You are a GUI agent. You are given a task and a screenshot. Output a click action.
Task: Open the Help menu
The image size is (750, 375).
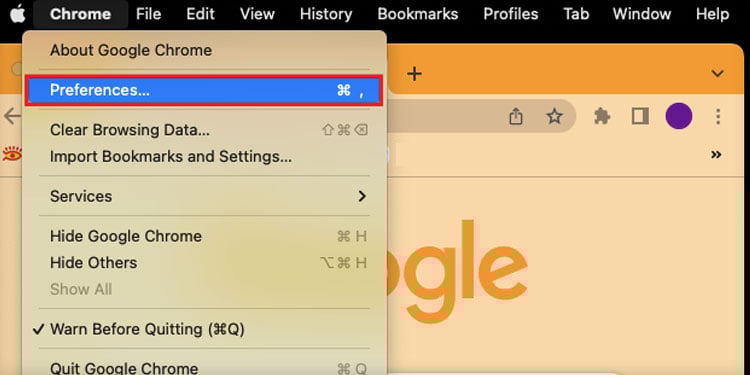click(712, 14)
